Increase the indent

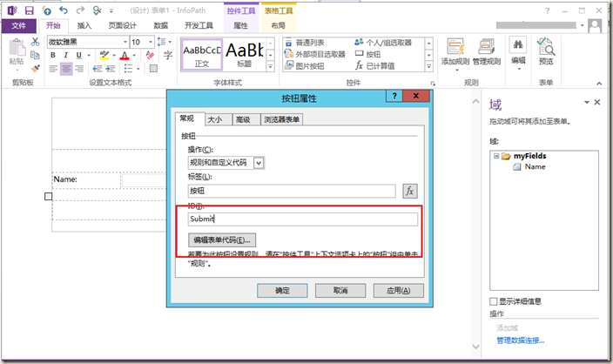pyautogui.click(x=111, y=69)
